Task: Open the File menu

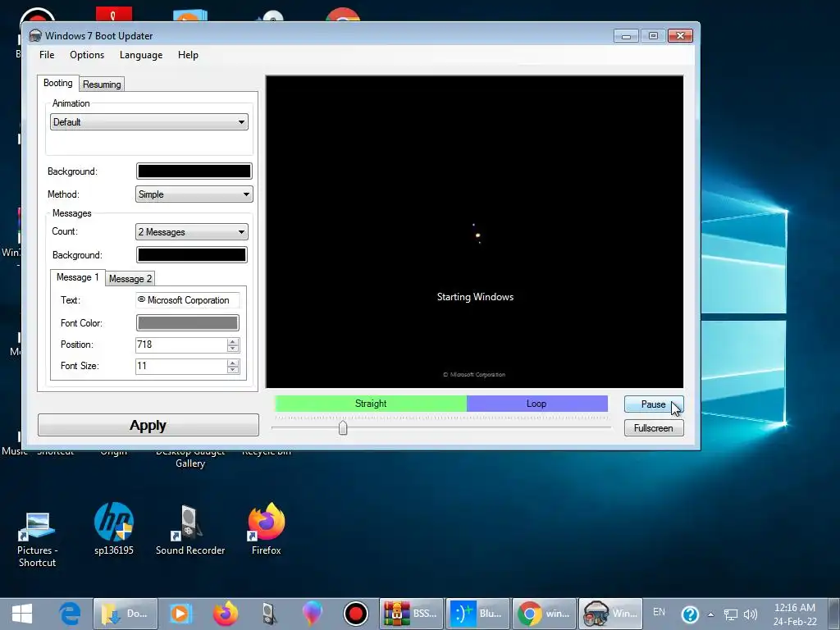Action: click(x=47, y=55)
